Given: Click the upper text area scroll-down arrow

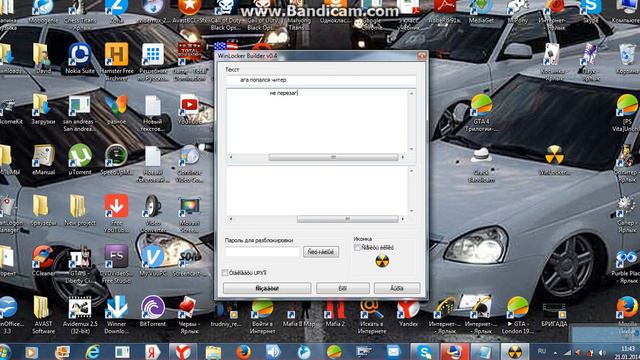Looking at the screenshot, I should click(411, 149).
